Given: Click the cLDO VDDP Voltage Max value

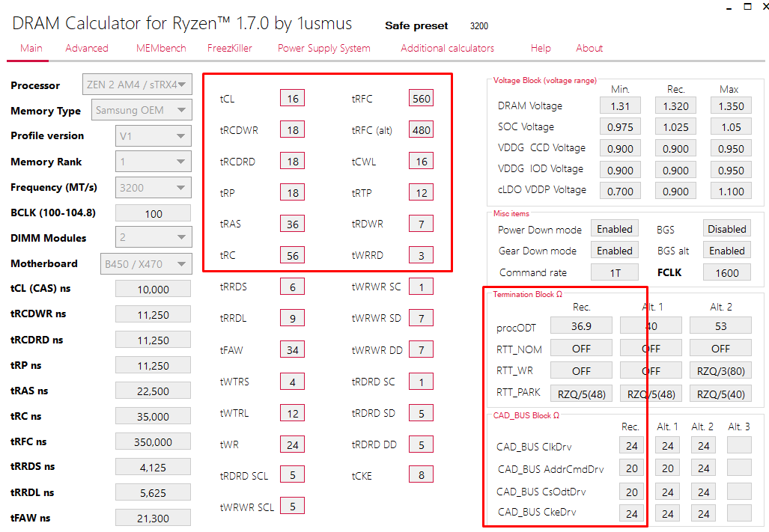Looking at the screenshot, I should (731, 191).
